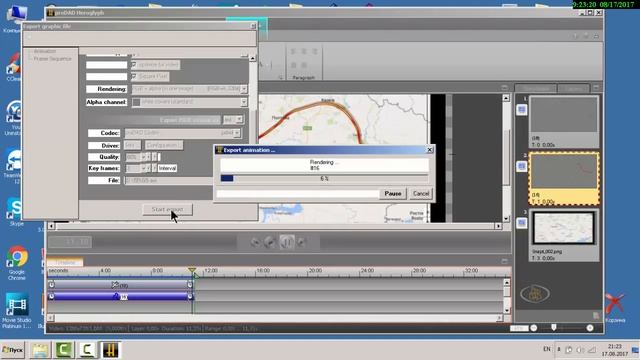The width and height of the screenshot is (640, 360).
Task: Click the zoom-out minus button
Action: click(533, 328)
